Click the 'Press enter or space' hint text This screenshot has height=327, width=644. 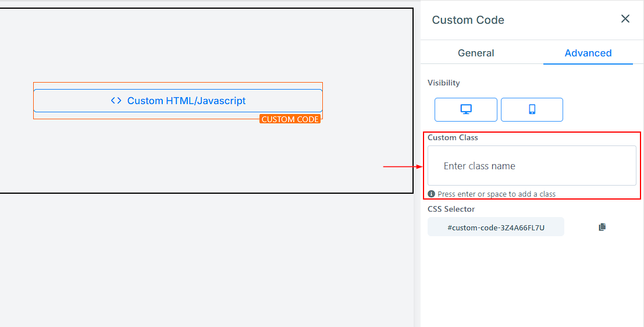click(496, 194)
